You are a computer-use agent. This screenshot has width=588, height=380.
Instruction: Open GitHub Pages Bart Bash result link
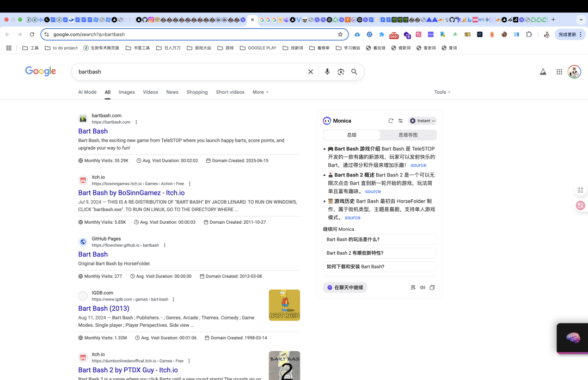[x=93, y=254]
